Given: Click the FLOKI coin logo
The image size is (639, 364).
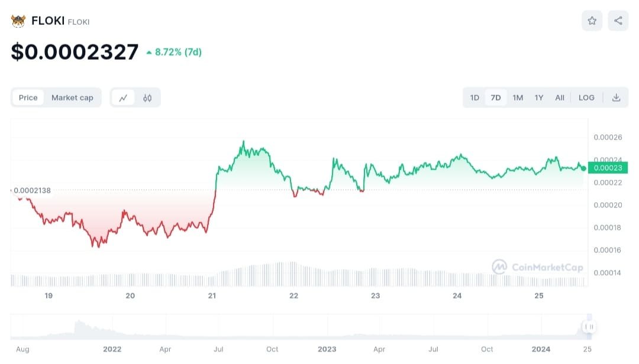Looking at the screenshot, I should [x=18, y=21].
